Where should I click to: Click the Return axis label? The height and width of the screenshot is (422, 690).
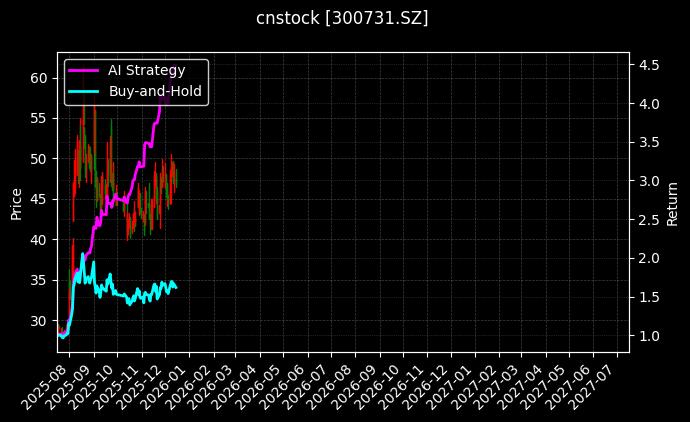pyautogui.click(x=672, y=204)
